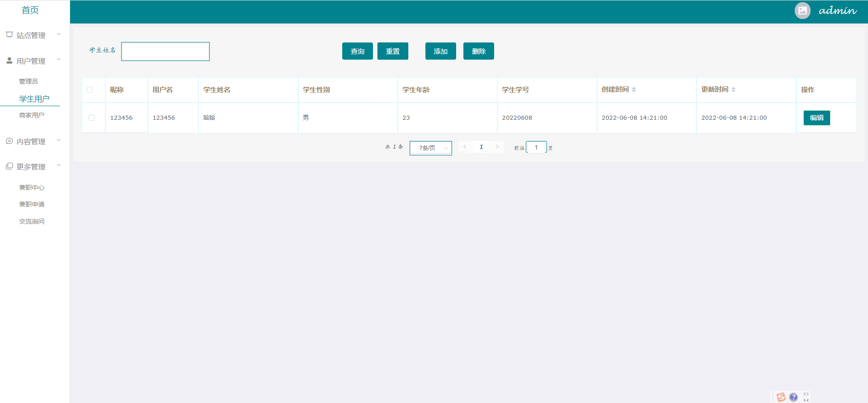868x403 pixels.
Task: Go to previous page arrow
Action: click(x=465, y=147)
